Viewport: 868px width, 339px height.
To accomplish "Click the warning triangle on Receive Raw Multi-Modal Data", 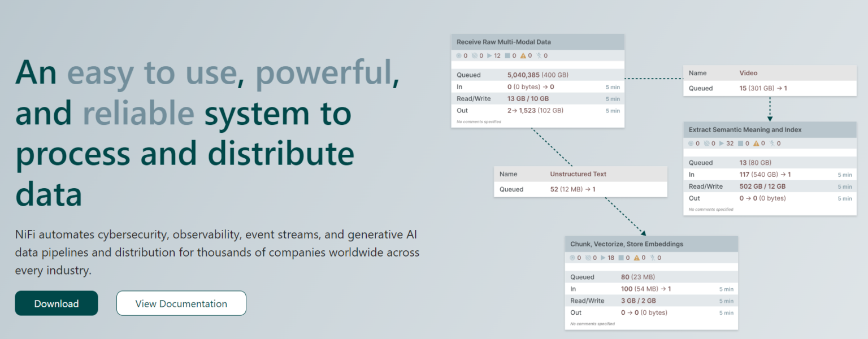I will (523, 55).
